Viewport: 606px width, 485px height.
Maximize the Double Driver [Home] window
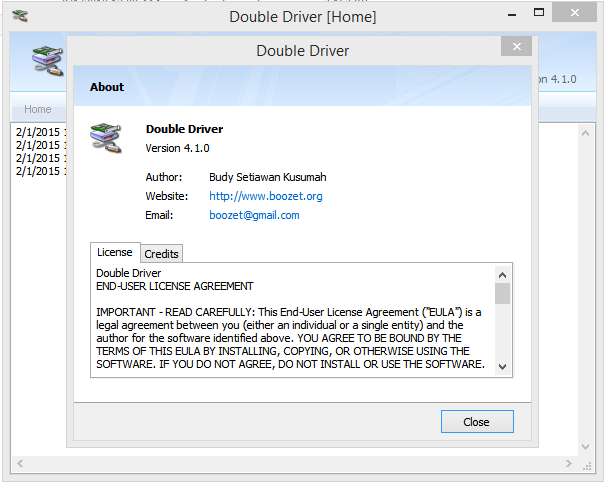(x=539, y=13)
